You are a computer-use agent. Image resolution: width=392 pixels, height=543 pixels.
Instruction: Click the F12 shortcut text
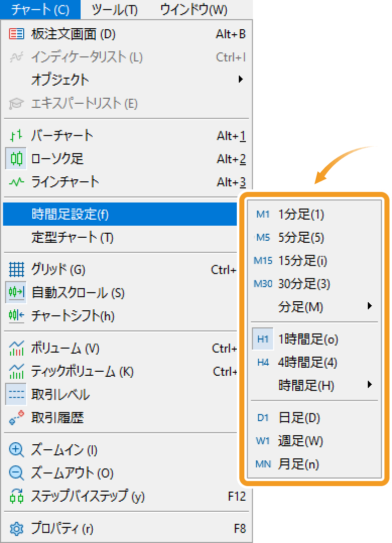237,496
